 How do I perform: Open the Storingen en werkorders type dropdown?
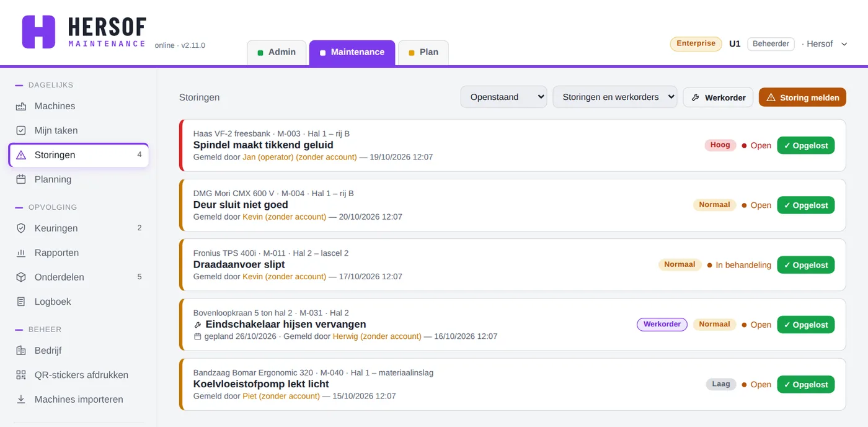point(615,97)
